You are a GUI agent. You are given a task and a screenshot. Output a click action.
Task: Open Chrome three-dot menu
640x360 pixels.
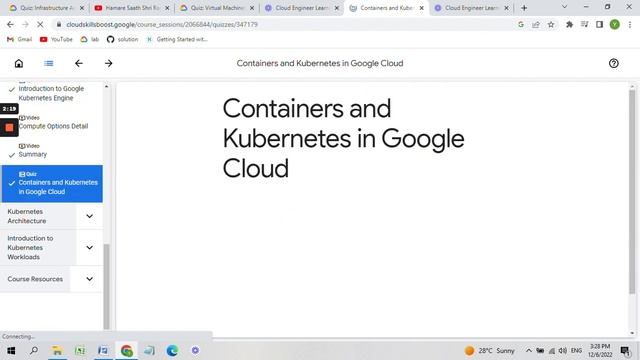point(630,24)
